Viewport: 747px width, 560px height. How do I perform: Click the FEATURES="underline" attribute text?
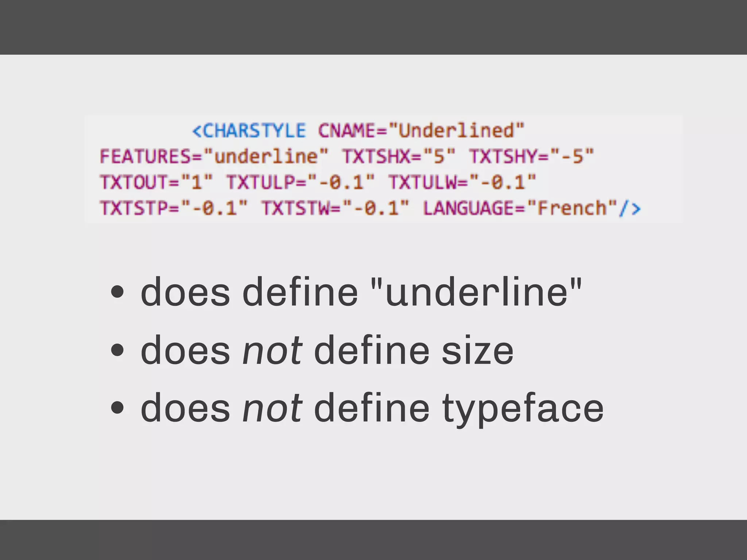point(214,156)
